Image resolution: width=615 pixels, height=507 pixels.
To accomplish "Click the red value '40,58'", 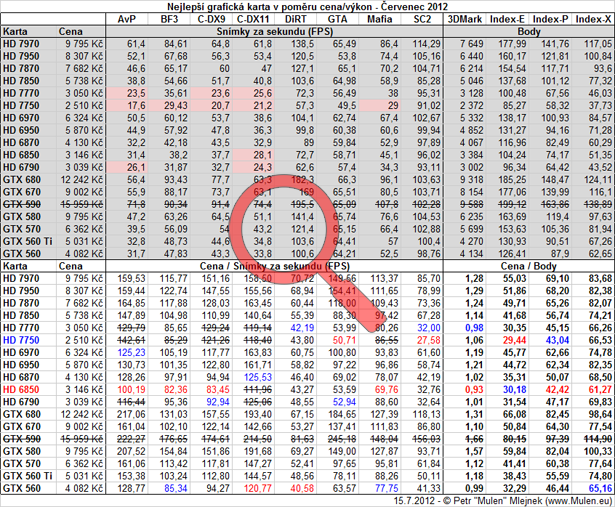I will tap(302, 488).
